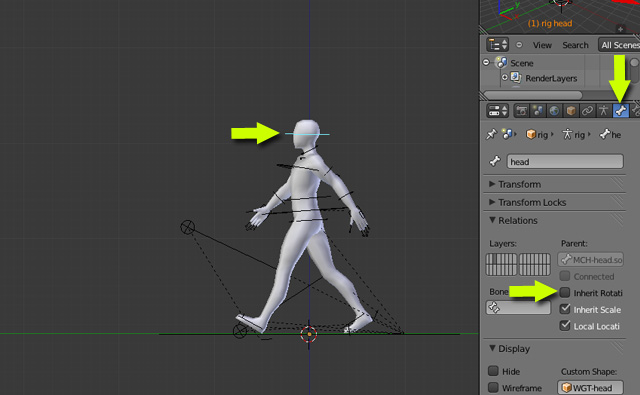This screenshot has width=640, height=395.
Task: Click the Bone Group selector field
Action: (x=518, y=308)
